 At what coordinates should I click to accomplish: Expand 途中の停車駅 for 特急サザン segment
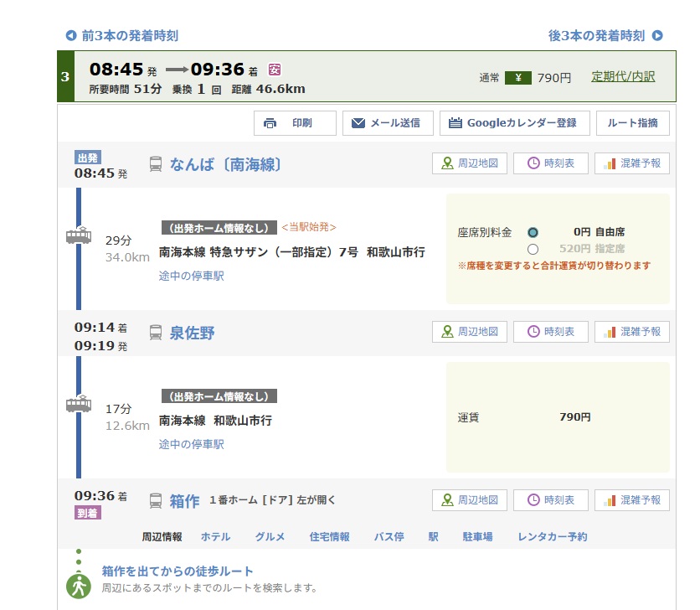(192, 277)
